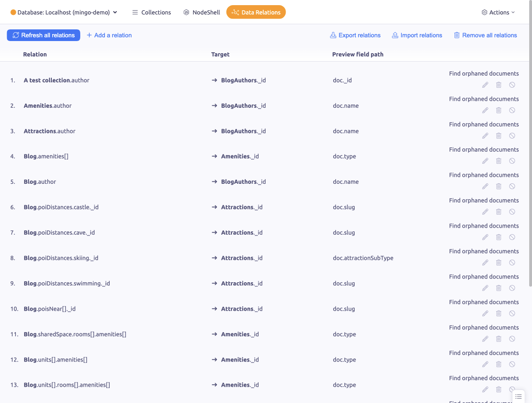
Task: Switch to the Collections tab
Action: click(151, 13)
